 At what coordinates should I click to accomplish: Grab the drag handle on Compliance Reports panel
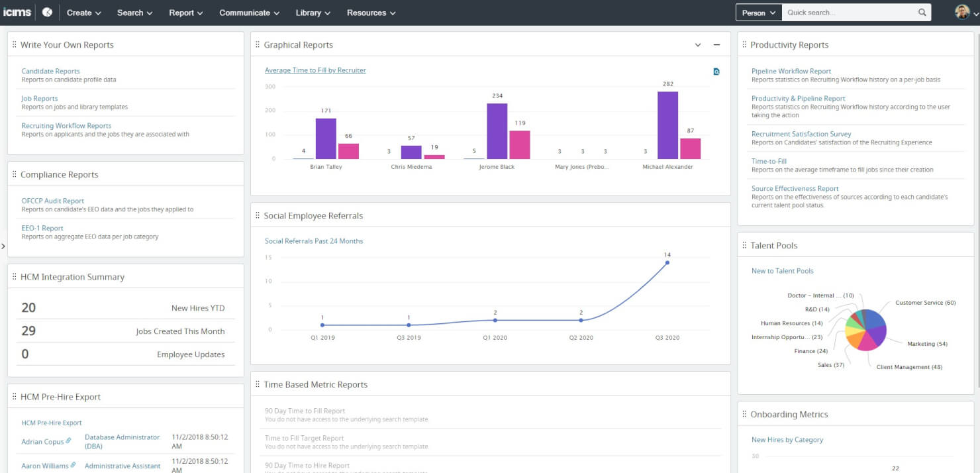pyautogui.click(x=15, y=174)
